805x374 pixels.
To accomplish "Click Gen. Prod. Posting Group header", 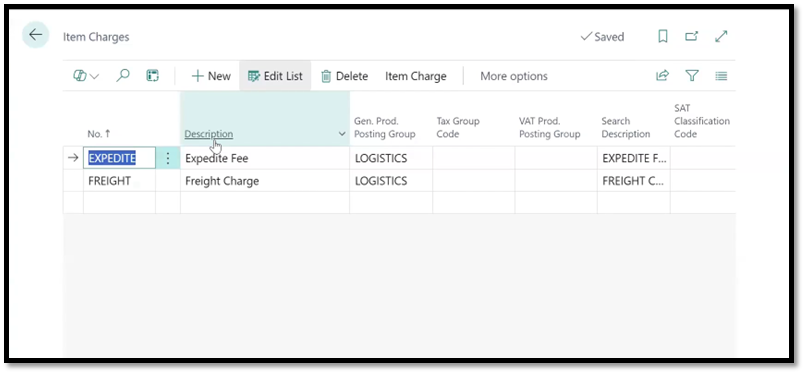I will point(384,127).
